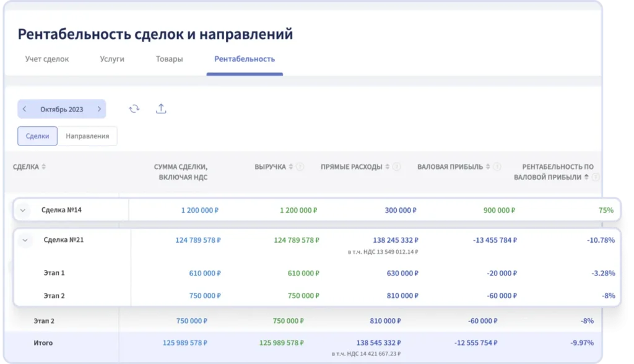Switch to Направления view toggle
This screenshot has width=634, height=364.
click(x=87, y=136)
